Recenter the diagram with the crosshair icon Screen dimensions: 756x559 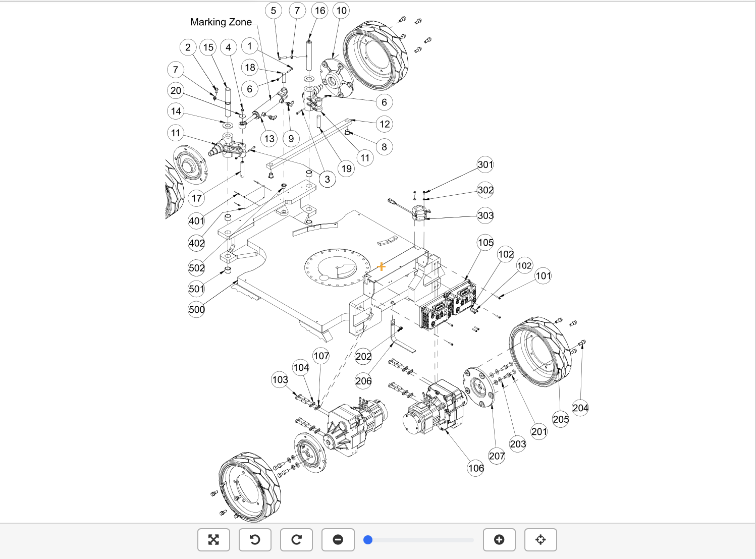click(x=541, y=540)
